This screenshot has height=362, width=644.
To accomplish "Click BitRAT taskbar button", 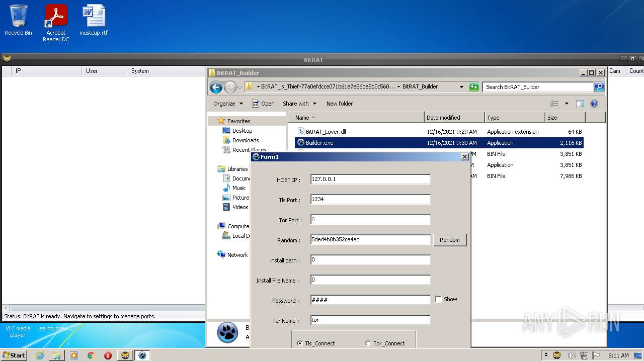I will click(x=125, y=355).
